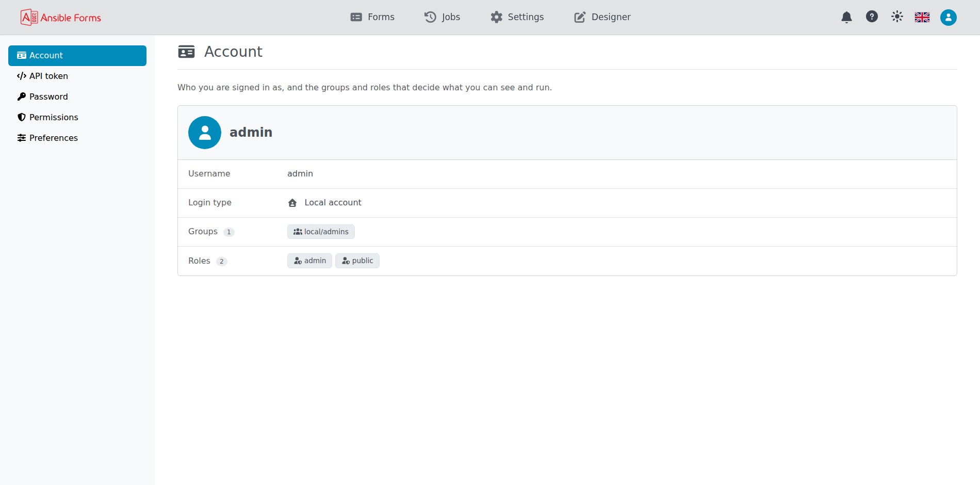Toggle light/dark theme sun icon
Screen dimensions: 980x485
[x=897, y=17]
